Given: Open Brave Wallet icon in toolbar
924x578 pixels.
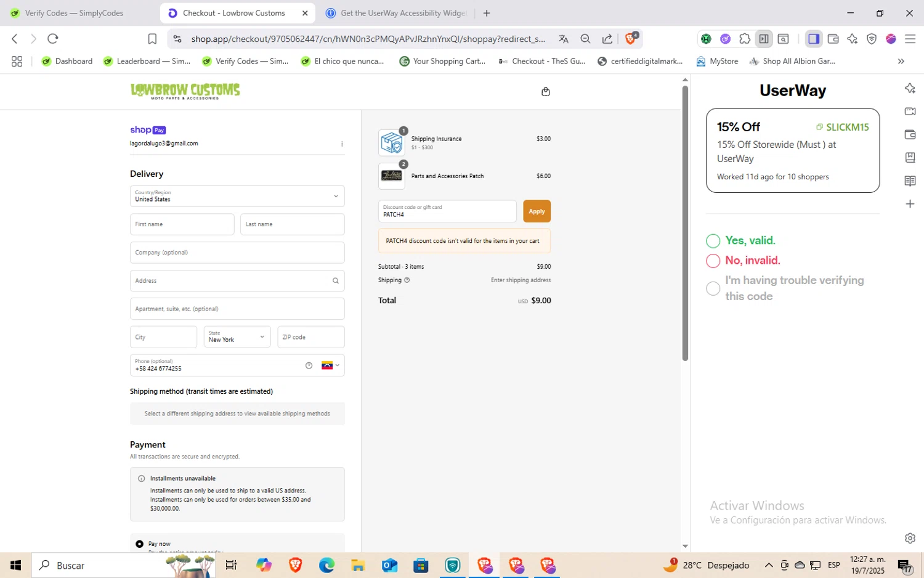Looking at the screenshot, I should pos(833,39).
